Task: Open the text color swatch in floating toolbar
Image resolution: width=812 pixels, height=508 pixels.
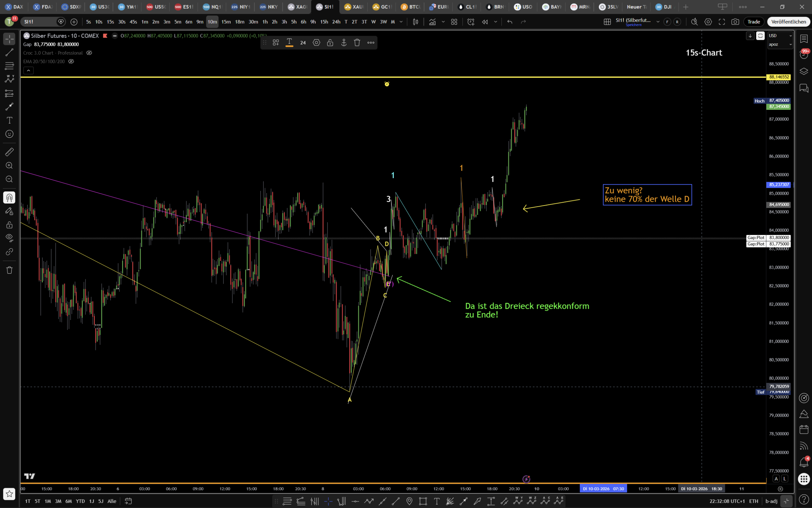Action: [x=289, y=43]
